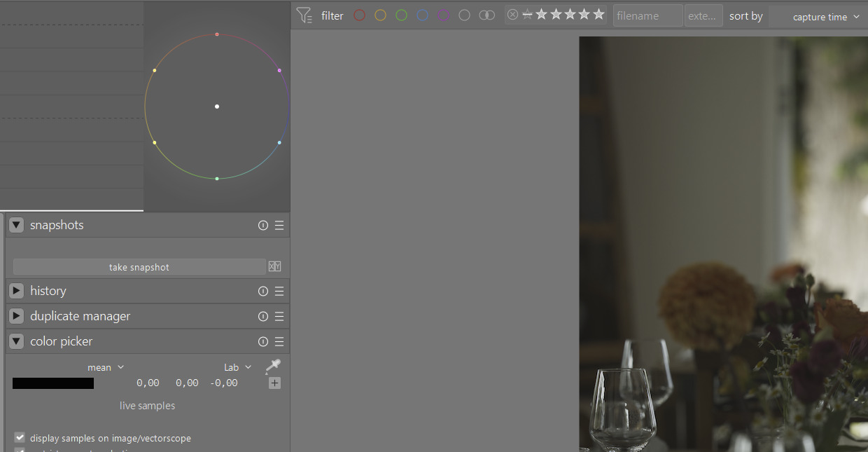Filter images by red color label
The width and height of the screenshot is (868, 452).
point(359,15)
